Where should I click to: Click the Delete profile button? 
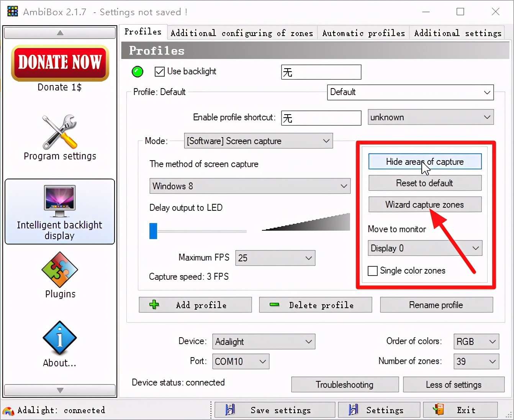point(316,305)
